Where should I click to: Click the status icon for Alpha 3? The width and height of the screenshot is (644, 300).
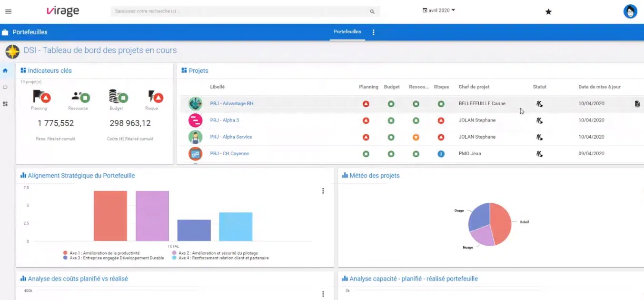(539, 120)
